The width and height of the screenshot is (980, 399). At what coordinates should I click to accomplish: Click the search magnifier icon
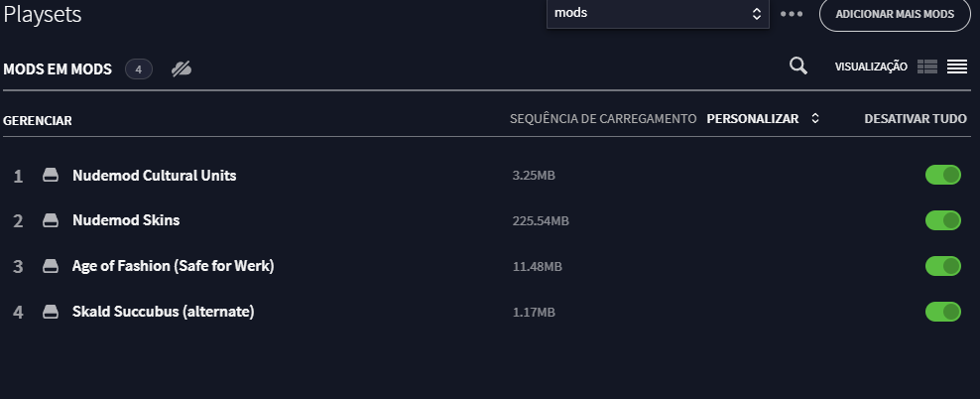point(798,66)
